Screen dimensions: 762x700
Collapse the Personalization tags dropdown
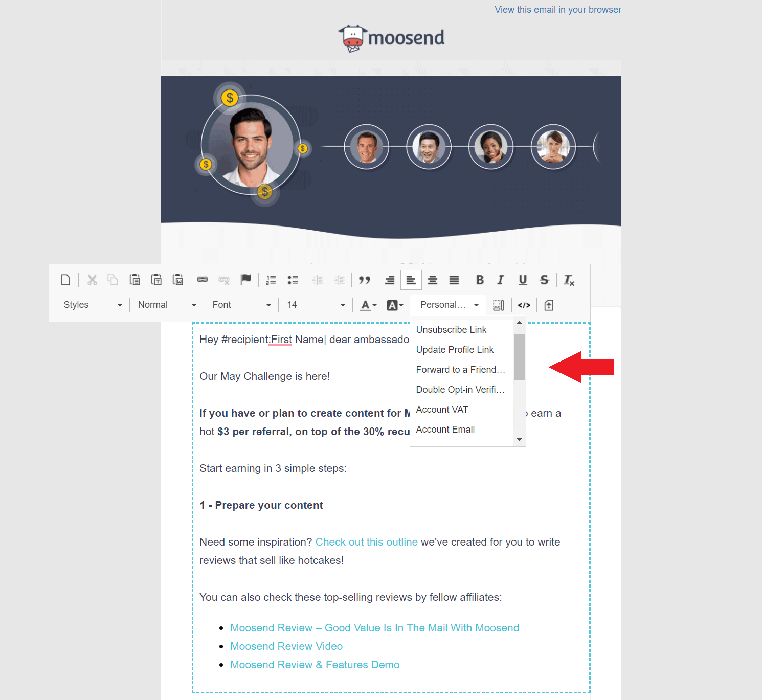point(448,305)
